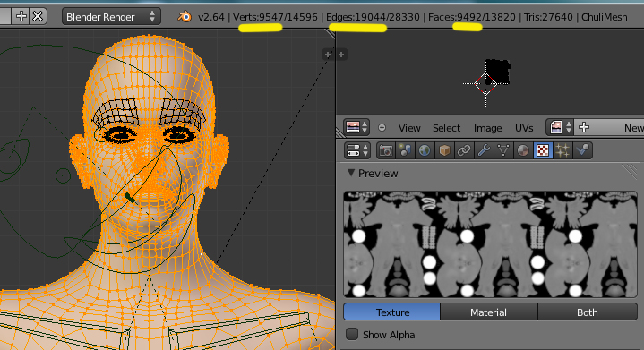
Task: Expand the UV editor's plus region tab
Action: point(341,55)
